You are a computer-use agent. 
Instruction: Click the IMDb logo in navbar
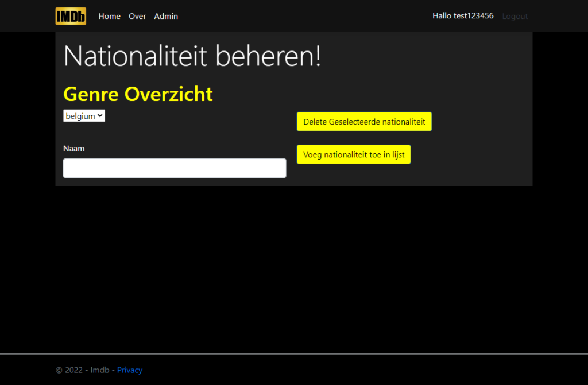coord(71,16)
